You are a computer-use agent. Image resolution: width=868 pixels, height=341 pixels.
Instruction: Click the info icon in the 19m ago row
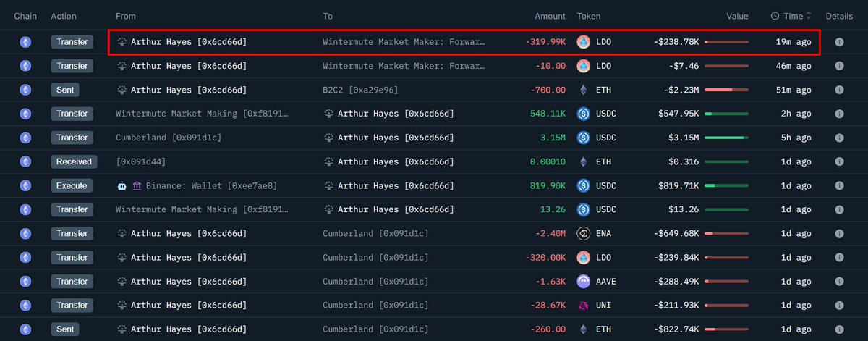839,42
